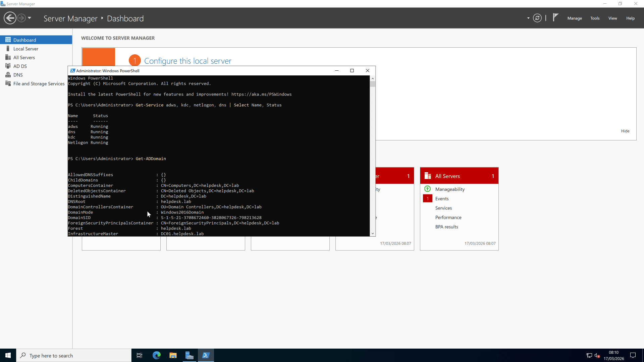644x362 pixels.
Task: Click the Hide button on the welcome tile
Action: [x=625, y=131]
